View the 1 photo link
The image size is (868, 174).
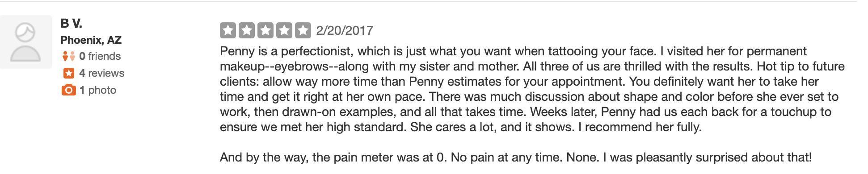coord(97,90)
